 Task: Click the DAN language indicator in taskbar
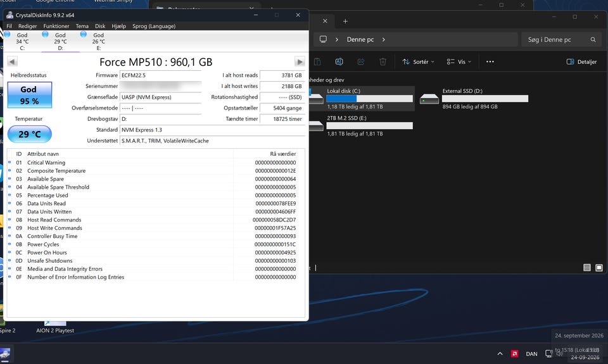pyautogui.click(x=531, y=354)
